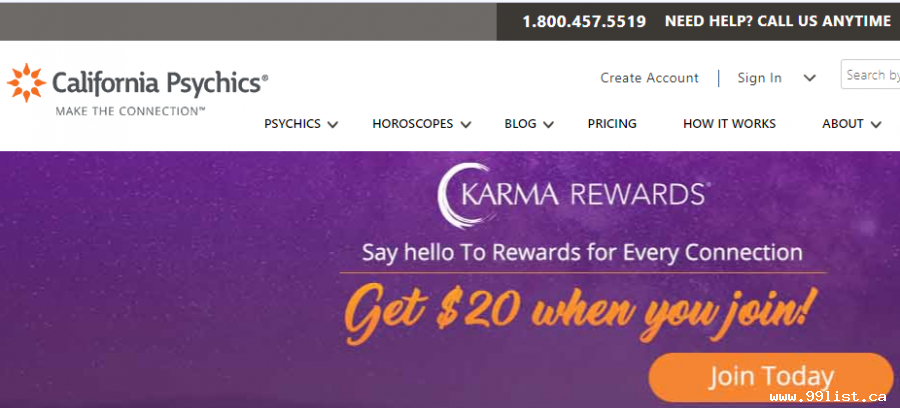Expand the About menu chevron

pos(875,125)
